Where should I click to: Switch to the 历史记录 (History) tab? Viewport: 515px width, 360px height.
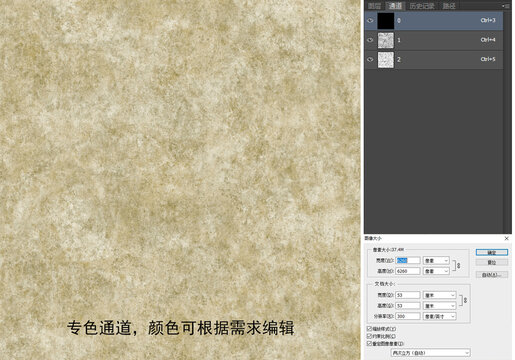[422, 6]
